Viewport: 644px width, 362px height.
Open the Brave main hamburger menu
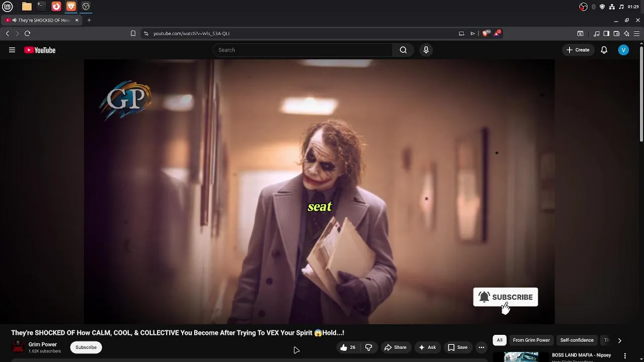click(x=637, y=34)
